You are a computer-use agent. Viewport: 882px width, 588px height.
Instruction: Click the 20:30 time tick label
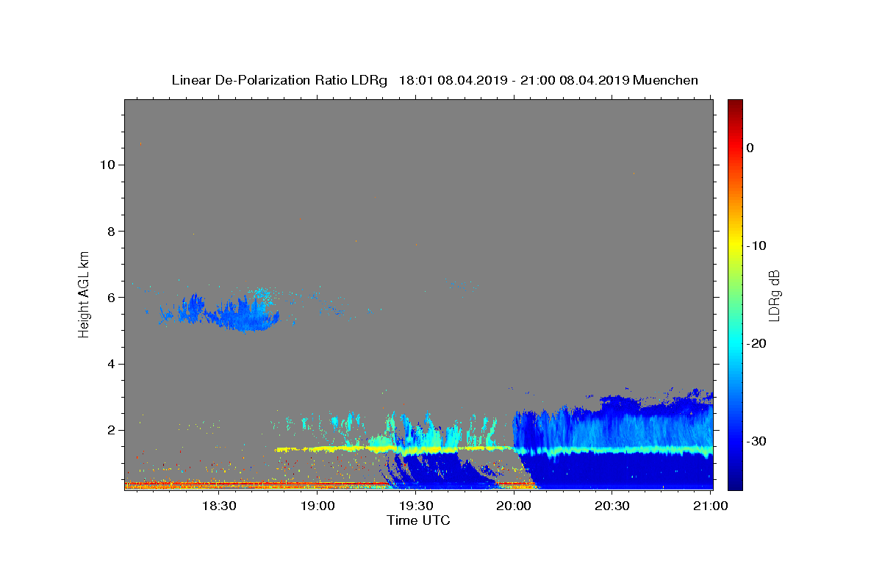point(612,506)
